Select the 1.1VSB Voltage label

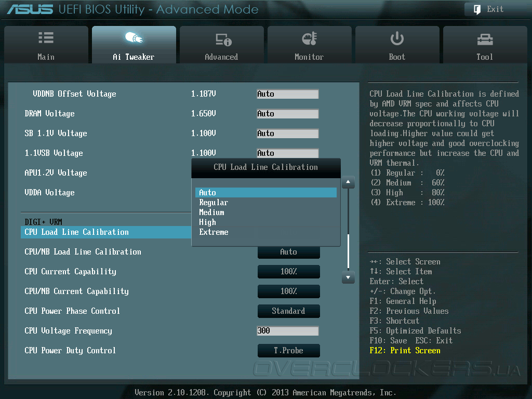[54, 153]
